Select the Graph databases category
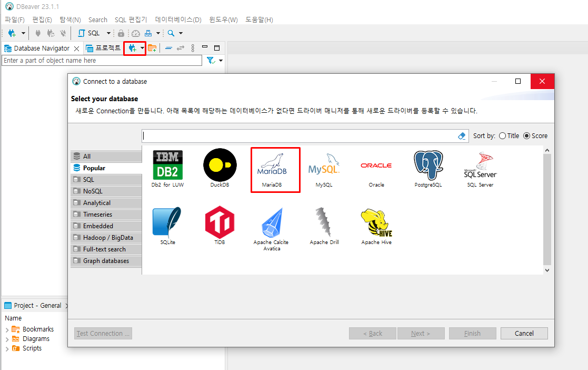The width and height of the screenshot is (588, 370). [x=106, y=261]
